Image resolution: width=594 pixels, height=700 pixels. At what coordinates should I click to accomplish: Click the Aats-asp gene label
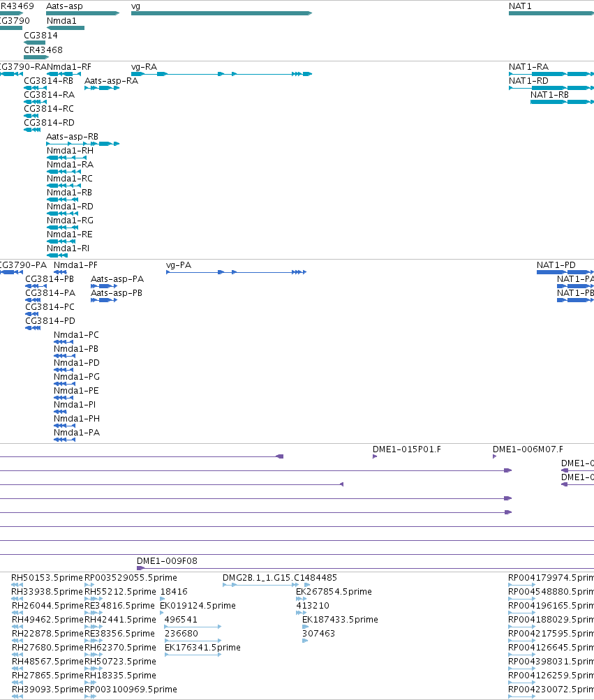pos(64,6)
